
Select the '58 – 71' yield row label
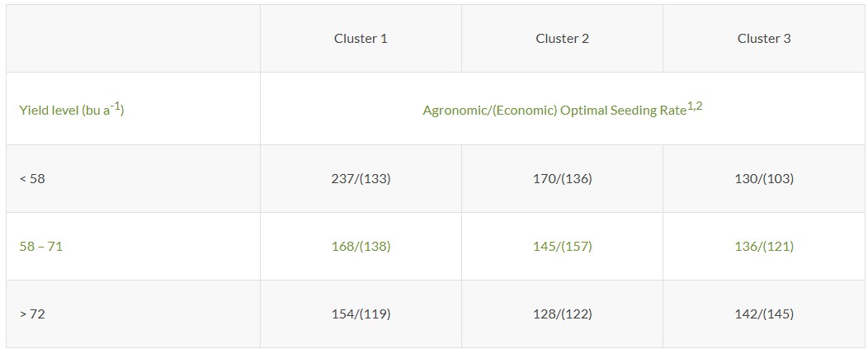coord(41,247)
